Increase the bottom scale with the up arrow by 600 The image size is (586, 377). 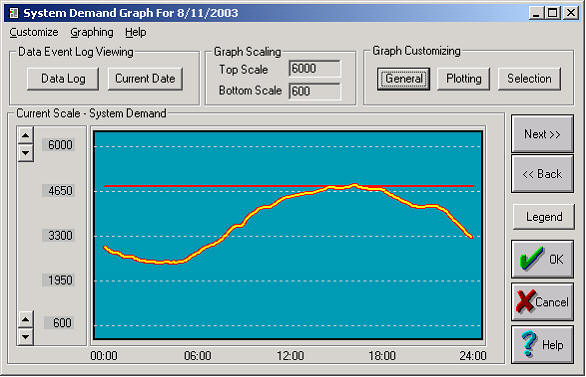tap(25, 319)
